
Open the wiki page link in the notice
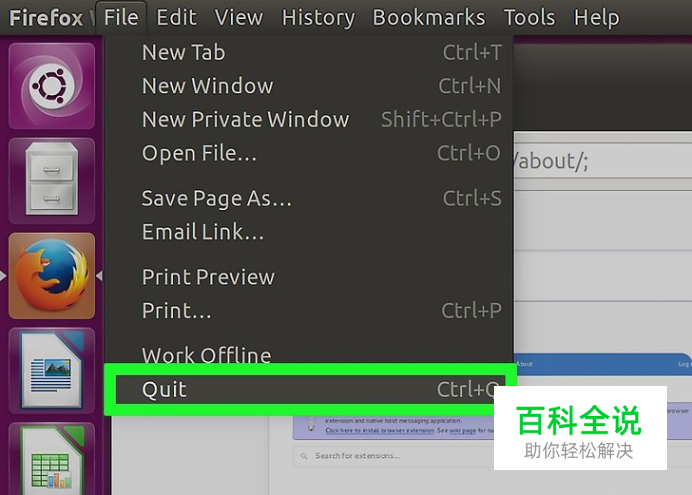tap(463, 431)
